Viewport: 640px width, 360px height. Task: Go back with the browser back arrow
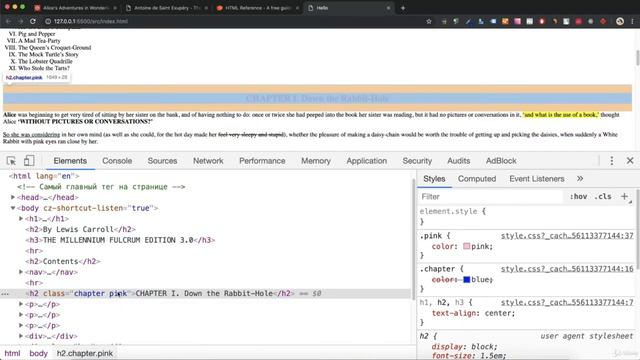(x=8, y=21)
